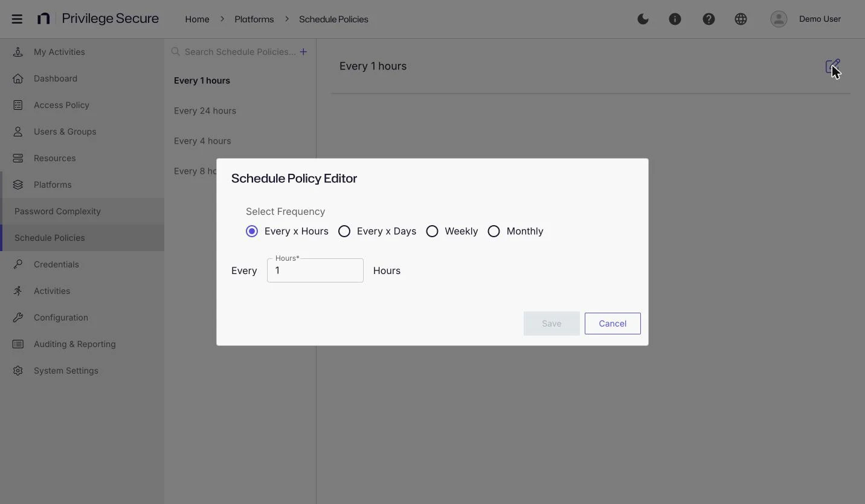Open Dashboard in the sidebar
The width and height of the screenshot is (865, 504).
click(x=82, y=78)
